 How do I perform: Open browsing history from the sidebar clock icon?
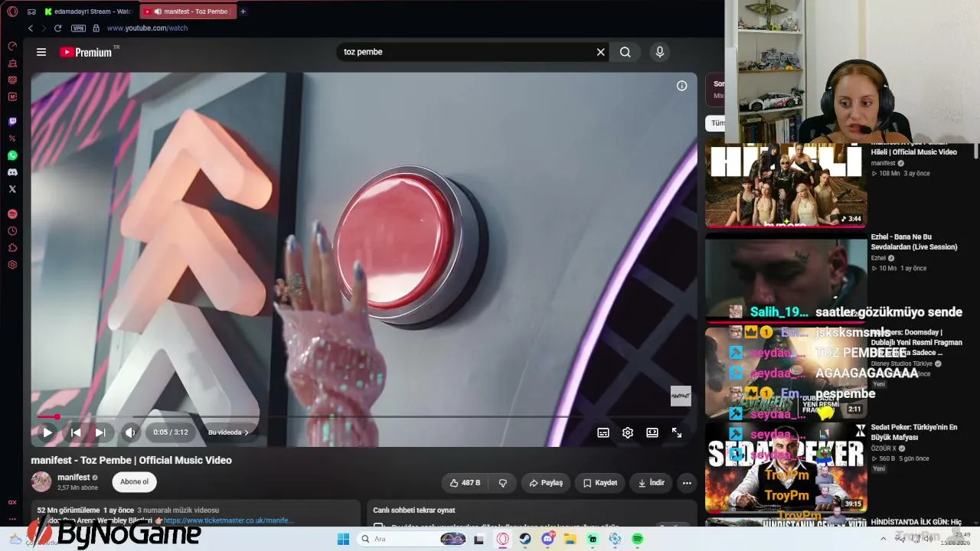[12, 231]
